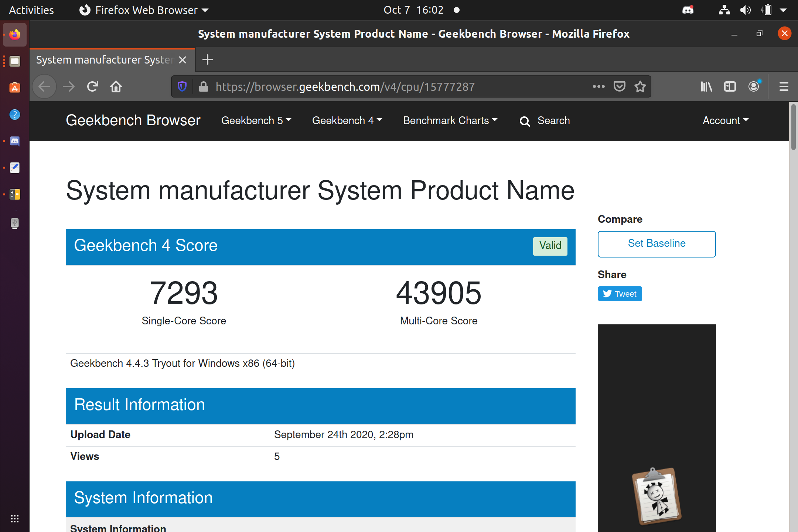Click the Geekbench Browser logo link
The image size is (798, 532).
click(x=133, y=120)
